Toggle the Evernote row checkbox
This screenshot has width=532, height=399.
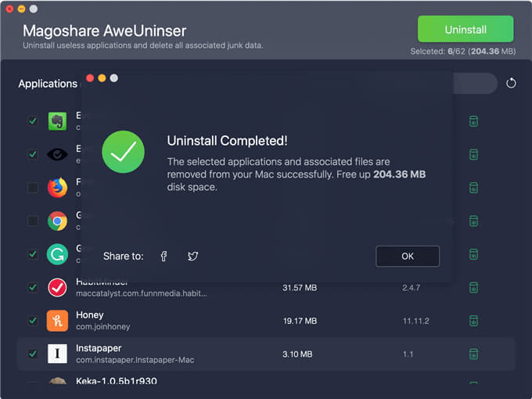coord(33,120)
